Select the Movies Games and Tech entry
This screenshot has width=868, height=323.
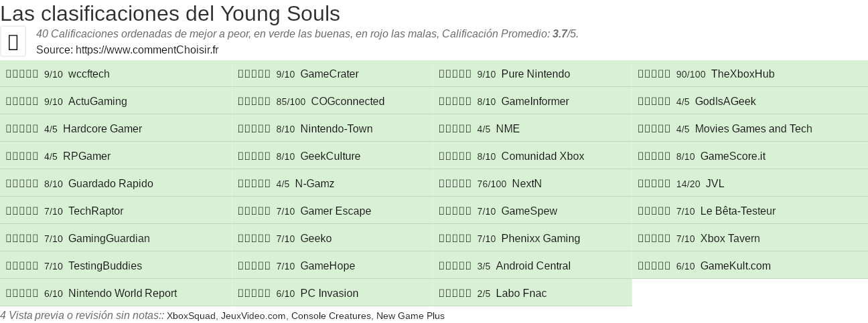click(753, 129)
